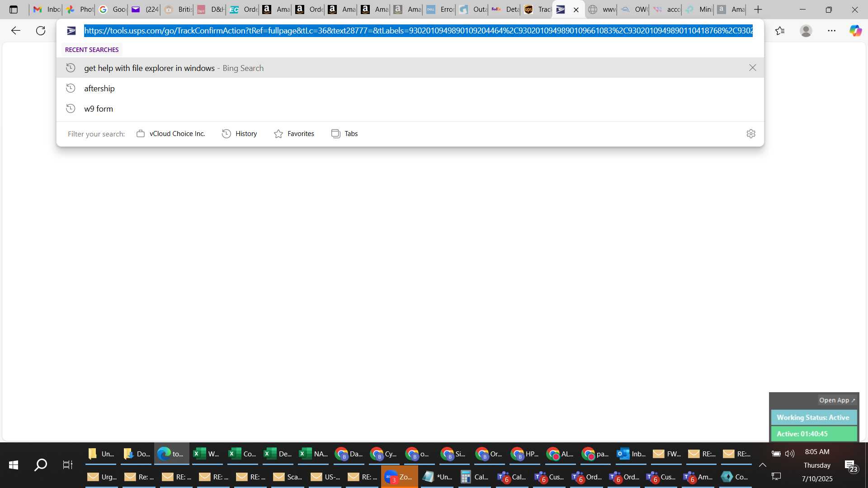Remove the 'get help with file explorer' suggestion
The width and height of the screenshot is (868, 488).
pyautogui.click(x=753, y=68)
